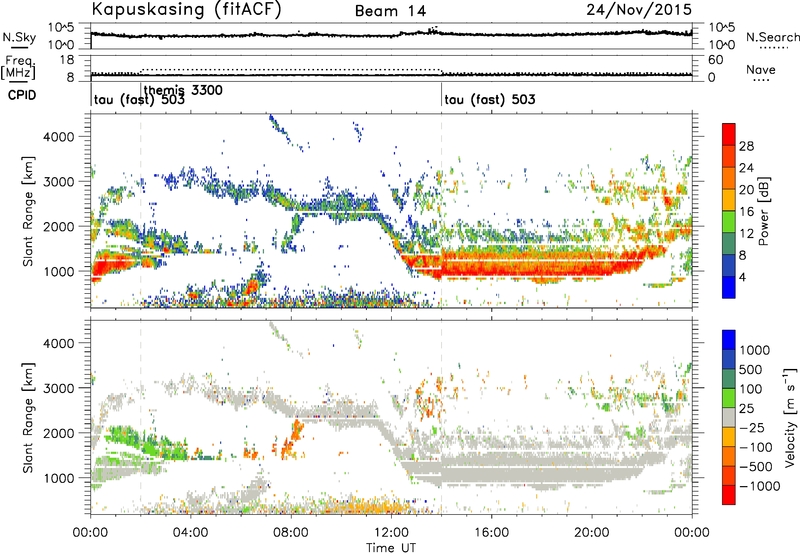Click the gray segment of velocity colorbar
Screen dimensions: 800x554
729,417
